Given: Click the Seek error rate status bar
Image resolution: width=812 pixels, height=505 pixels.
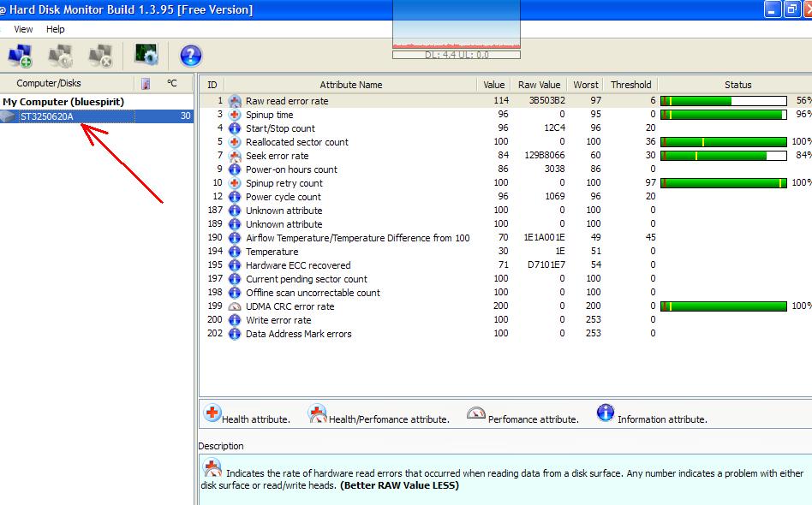Looking at the screenshot, I should tap(724, 156).
